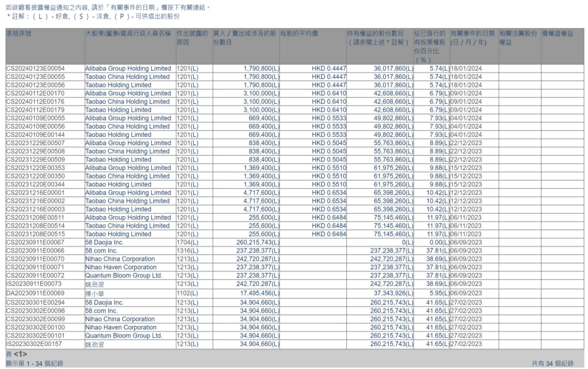Select form number CS20231208E00514
Image resolution: width=588 pixels, height=369 pixels.
click(x=36, y=226)
